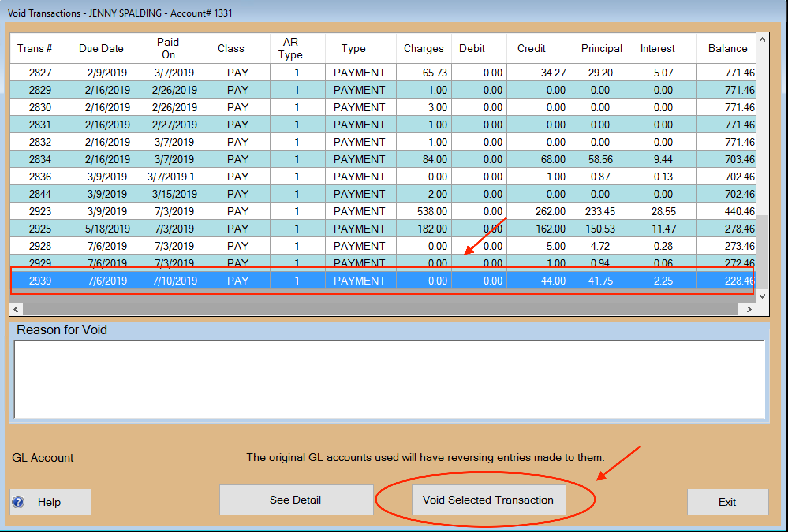Select transaction 2923 with 538.00 charges
The height and width of the screenshot is (532, 788).
(x=40, y=211)
